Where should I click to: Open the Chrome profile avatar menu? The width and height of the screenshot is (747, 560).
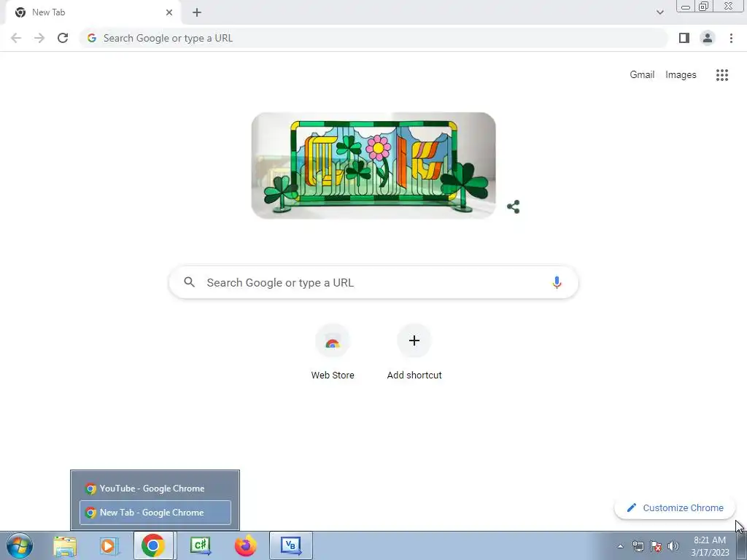click(x=708, y=38)
